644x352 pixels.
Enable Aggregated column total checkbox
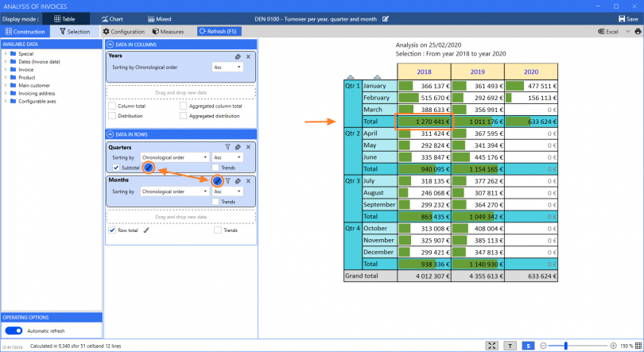pos(183,106)
